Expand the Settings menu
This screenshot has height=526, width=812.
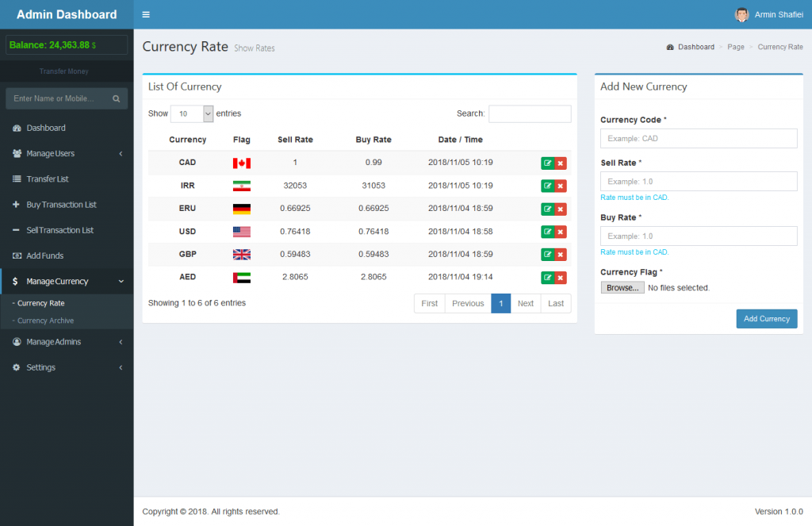[67, 367]
